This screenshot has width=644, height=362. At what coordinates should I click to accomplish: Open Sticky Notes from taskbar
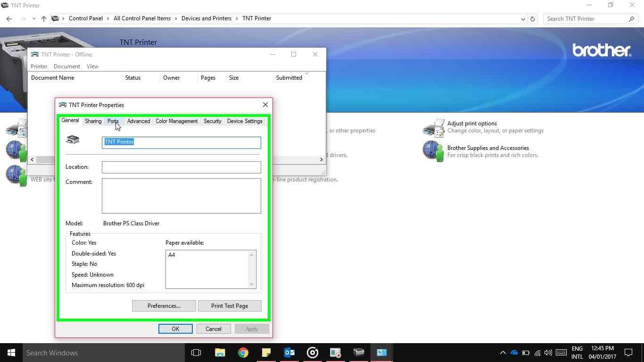pyautogui.click(x=266, y=353)
